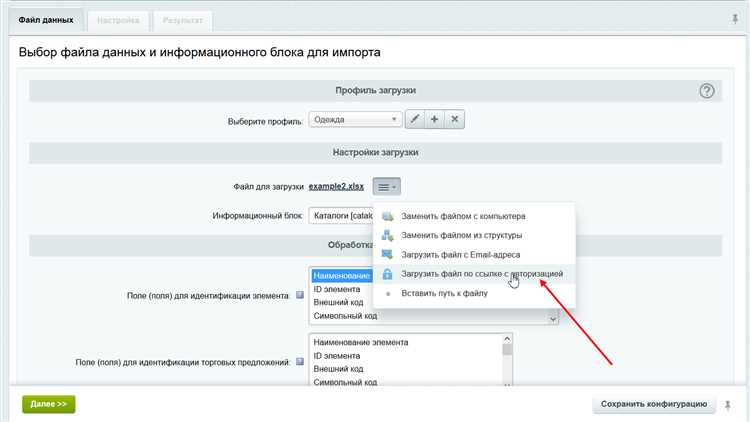Click the Настройки загрузки section header
This screenshot has height=422, width=750.
[x=375, y=153]
